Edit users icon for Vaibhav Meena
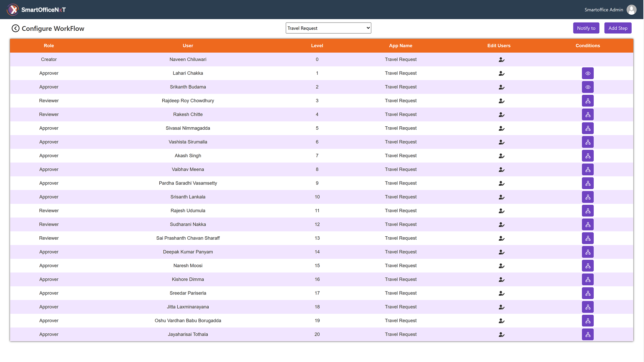This screenshot has width=644, height=362. [502, 170]
